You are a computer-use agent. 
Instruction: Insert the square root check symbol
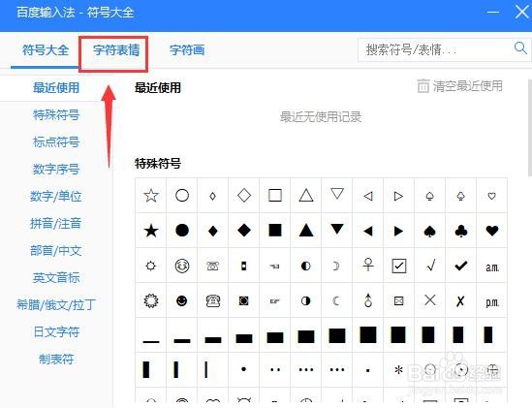click(x=430, y=266)
